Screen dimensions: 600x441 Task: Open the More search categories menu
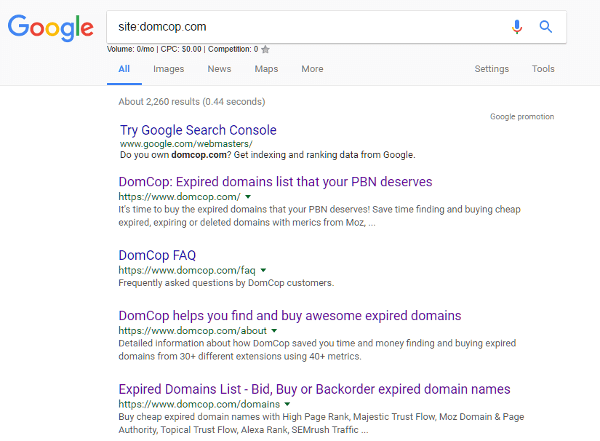pos(312,69)
